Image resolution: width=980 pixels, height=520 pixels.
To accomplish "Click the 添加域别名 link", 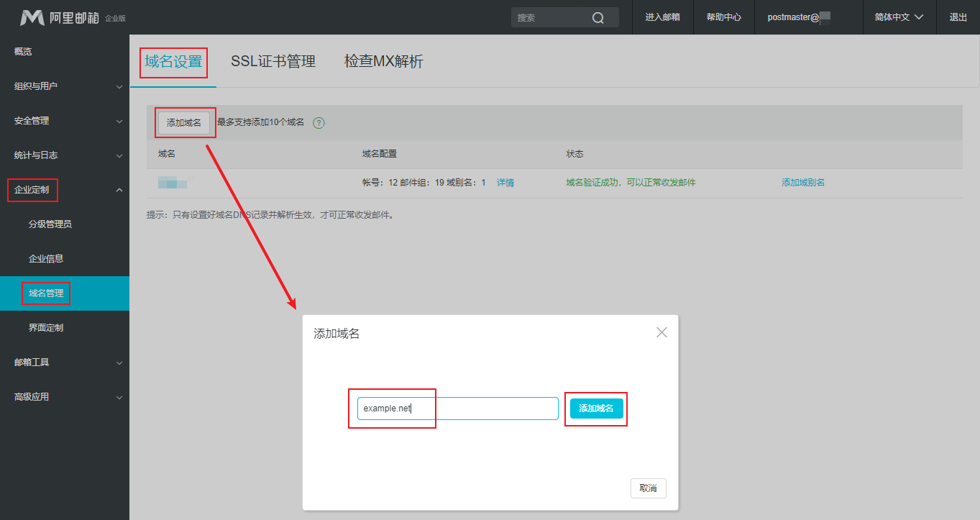I will (803, 183).
